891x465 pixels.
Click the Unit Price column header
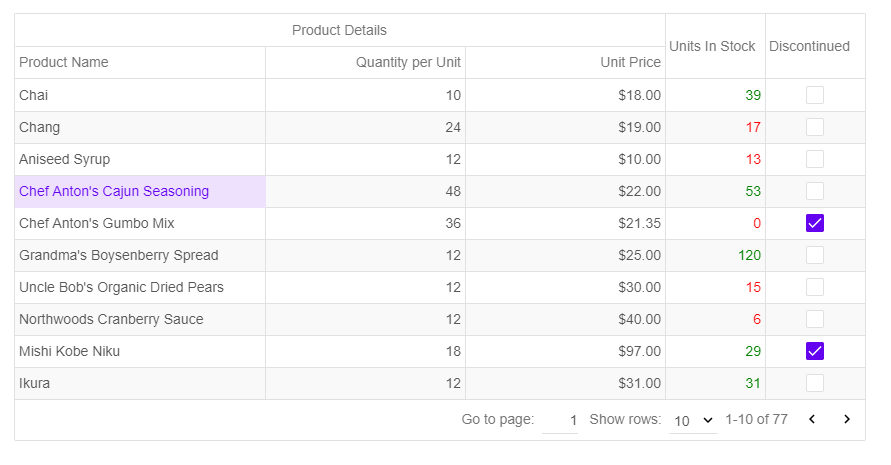click(630, 62)
